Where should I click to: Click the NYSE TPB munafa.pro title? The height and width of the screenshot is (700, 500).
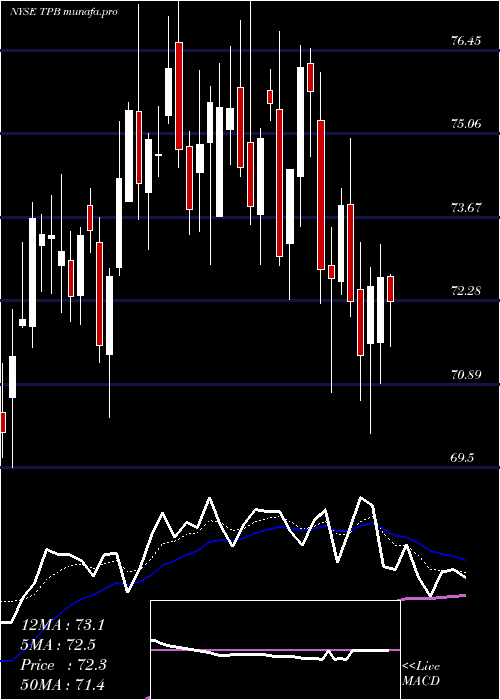tap(64, 12)
